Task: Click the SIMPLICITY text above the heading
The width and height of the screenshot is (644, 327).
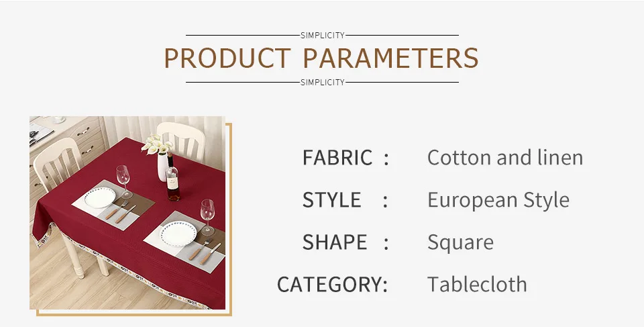Action: pos(323,36)
